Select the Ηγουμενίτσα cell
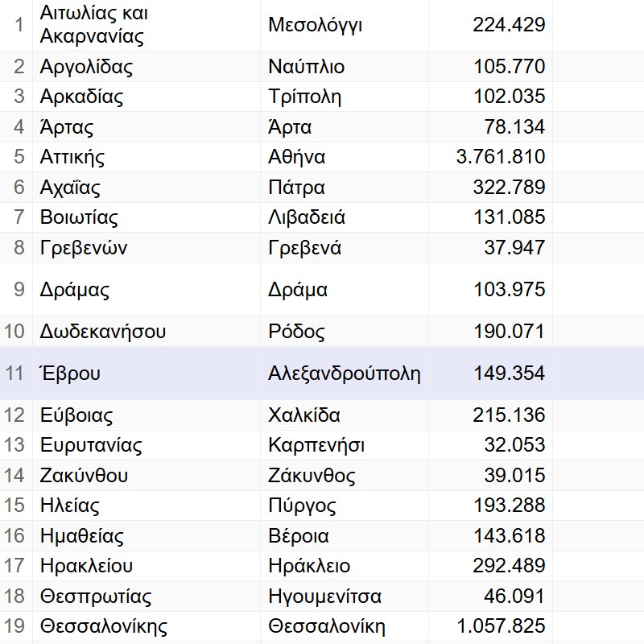 tap(345, 596)
